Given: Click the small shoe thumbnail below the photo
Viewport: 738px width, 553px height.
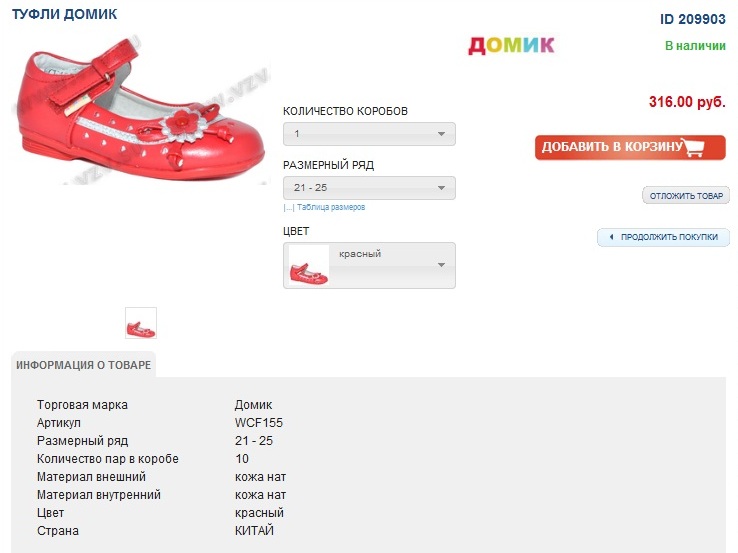Looking at the screenshot, I should pos(141,323).
